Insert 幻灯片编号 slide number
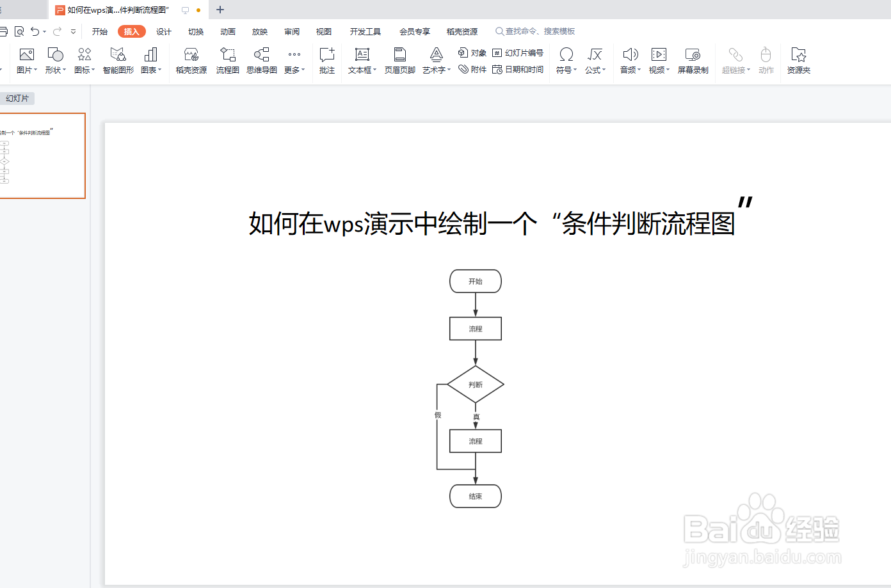The height and width of the screenshot is (588, 891). pos(518,52)
